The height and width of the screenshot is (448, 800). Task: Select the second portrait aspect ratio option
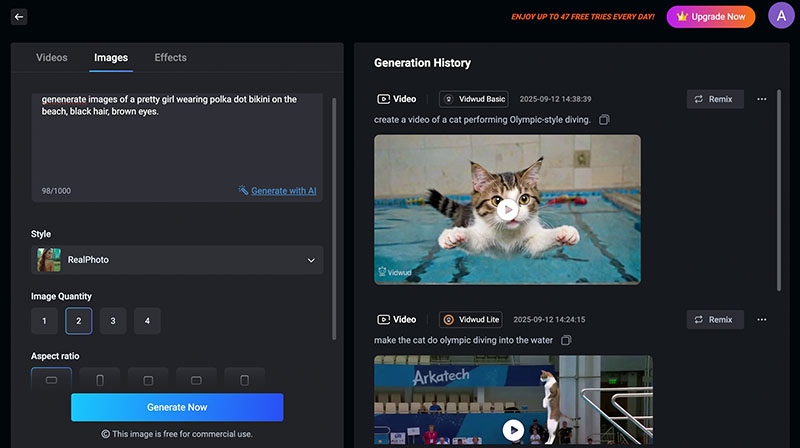click(x=100, y=380)
